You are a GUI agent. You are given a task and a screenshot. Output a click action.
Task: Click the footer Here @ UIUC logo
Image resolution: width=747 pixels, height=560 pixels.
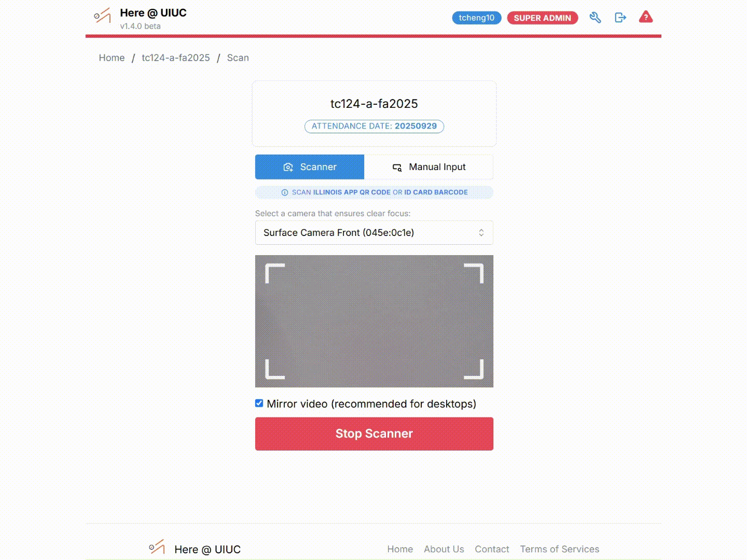157,547
